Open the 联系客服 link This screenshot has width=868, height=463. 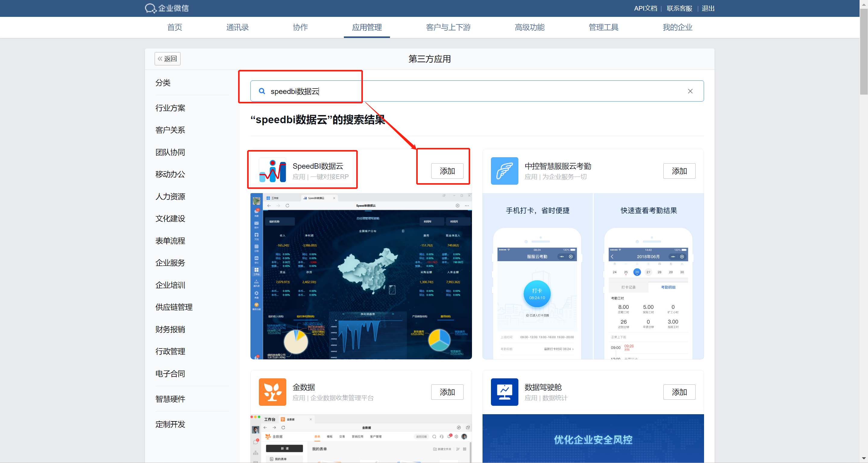[679, 8]
